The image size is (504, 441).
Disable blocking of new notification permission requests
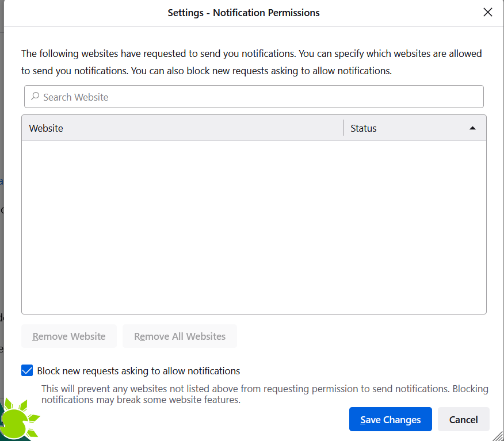coord(27,370)
